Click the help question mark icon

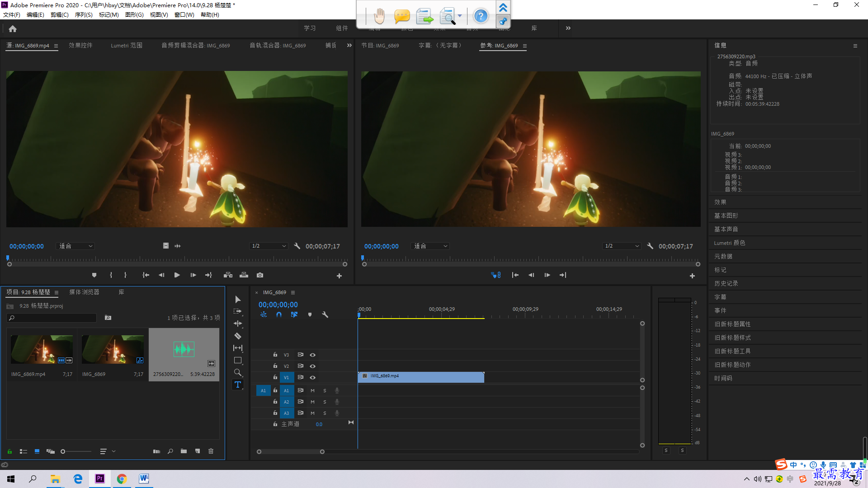click(x=481, y=17)
